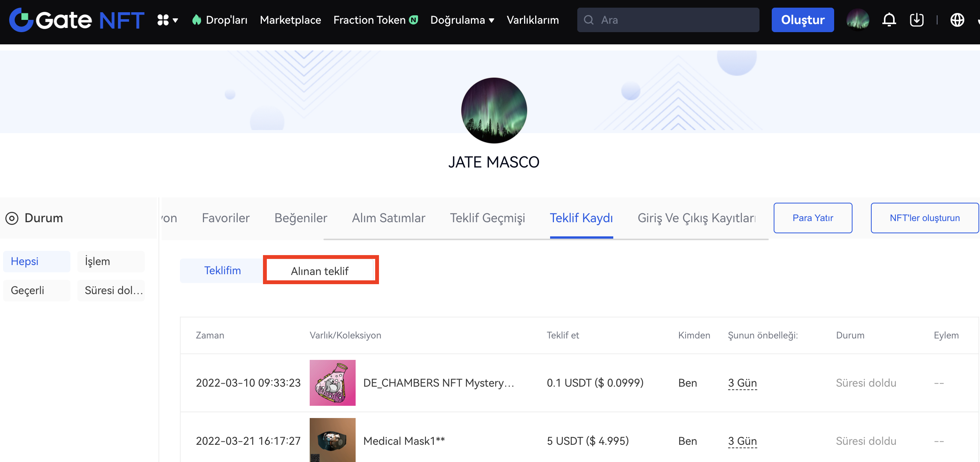Click the Ara search field

click(x=674, y=20)
